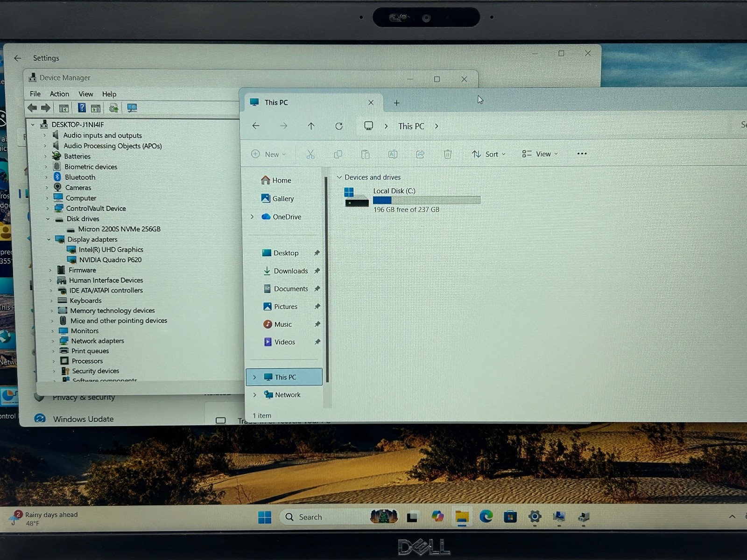This screenshot has height=560, width=747.
Task: Collapse the Disk drives node
Action: (48, 219)
